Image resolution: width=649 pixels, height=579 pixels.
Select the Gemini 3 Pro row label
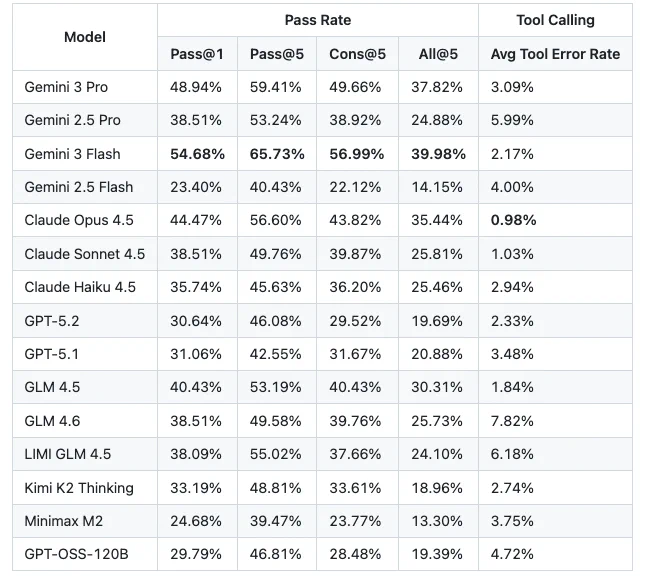pyautogui.click(x=66, y=87)
